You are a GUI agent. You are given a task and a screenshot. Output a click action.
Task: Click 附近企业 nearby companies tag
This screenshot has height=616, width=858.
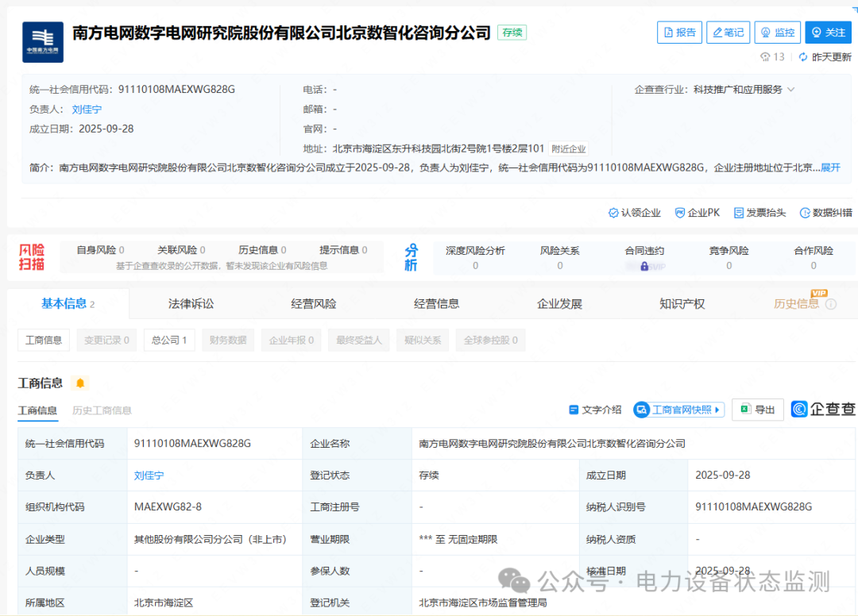pos(568,148)
